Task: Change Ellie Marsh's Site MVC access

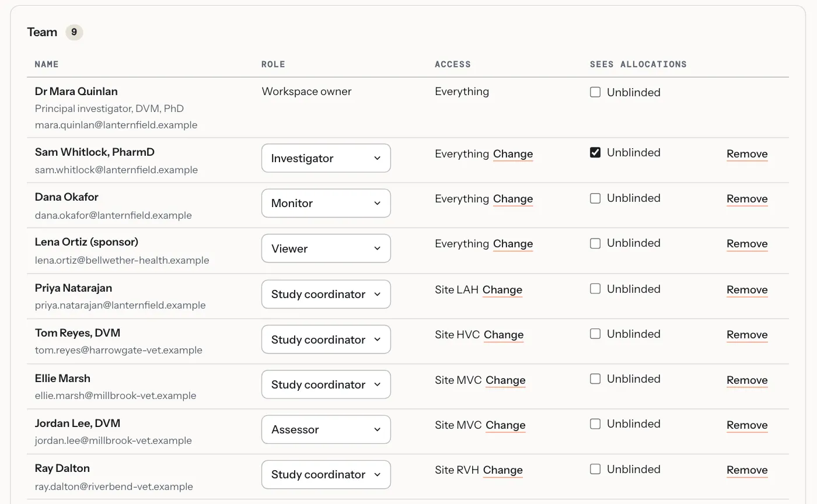Action: point(505,380)
